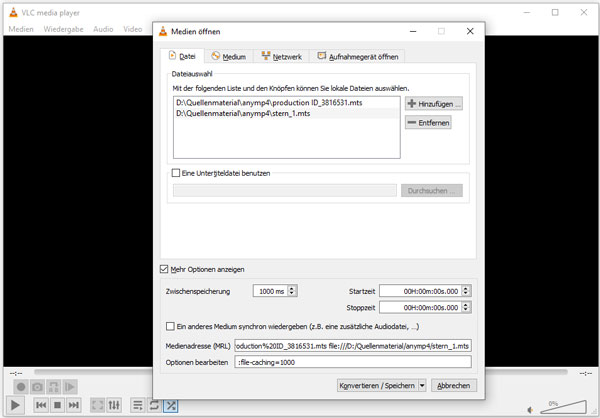
Task: Skip to previous track in VLC
Action: point(41,405)
